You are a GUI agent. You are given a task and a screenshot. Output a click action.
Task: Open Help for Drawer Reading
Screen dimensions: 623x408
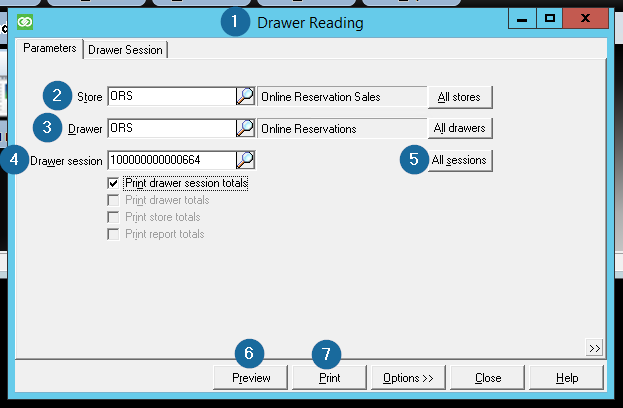click(x=567, y=377)
